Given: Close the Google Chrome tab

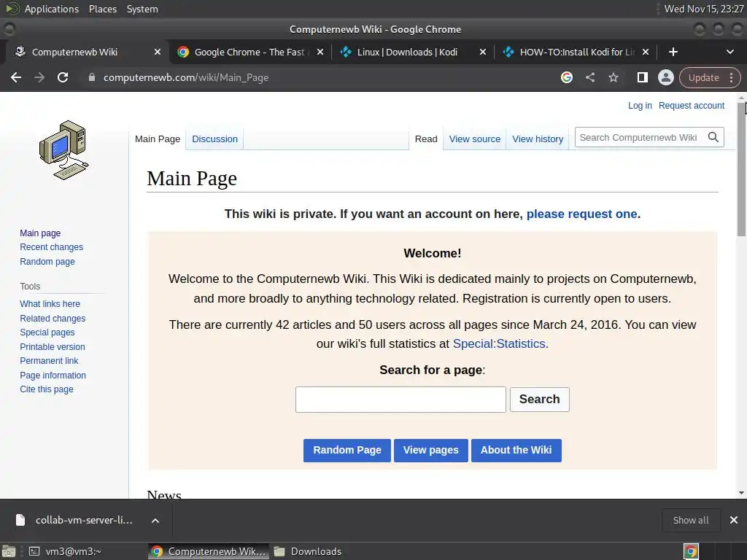Looking at the screenshot, I should 320,52.
